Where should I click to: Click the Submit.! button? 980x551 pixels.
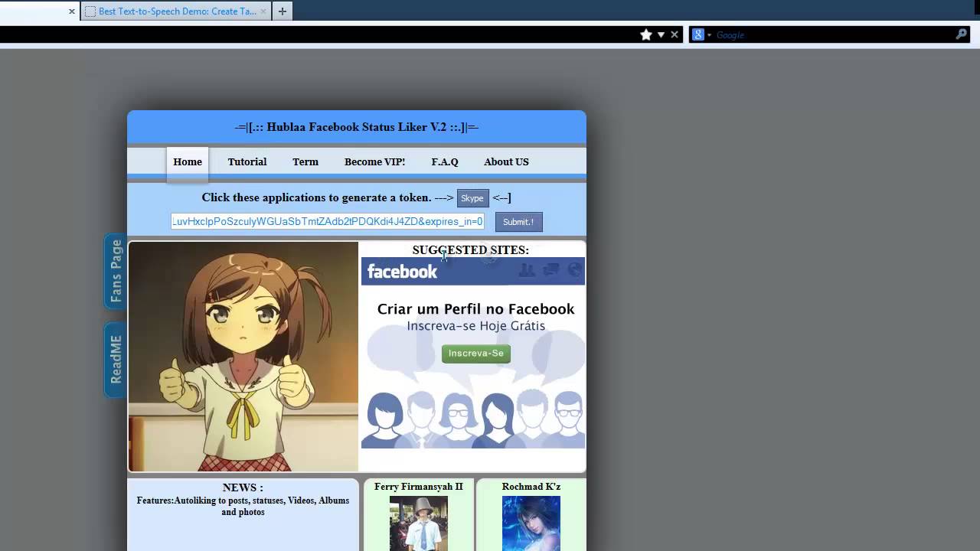(518, 222)
